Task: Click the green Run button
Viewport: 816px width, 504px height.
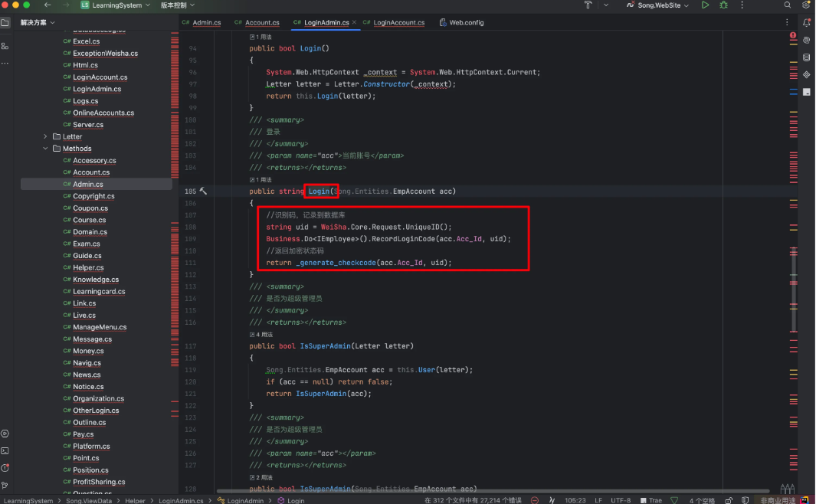Action: tap(705, 5)
